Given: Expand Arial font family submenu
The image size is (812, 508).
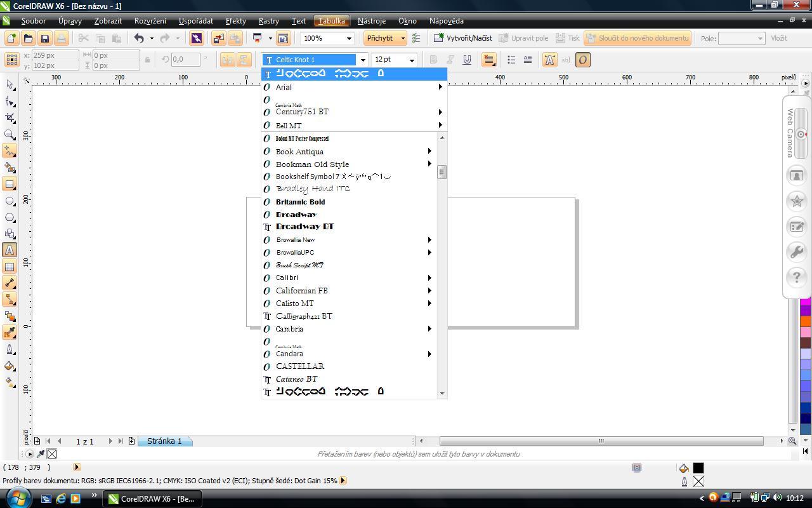Looking at the screenshot, I should click(x=440, y=87).
